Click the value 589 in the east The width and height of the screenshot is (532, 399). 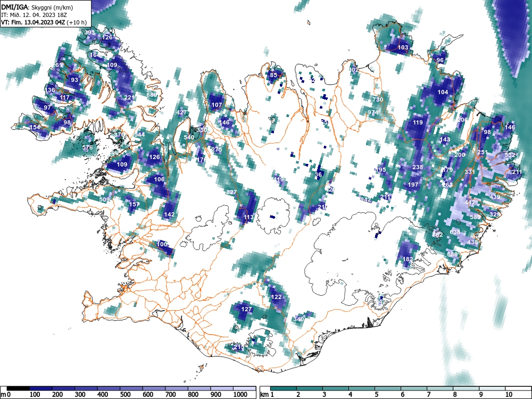pos(475,217)
